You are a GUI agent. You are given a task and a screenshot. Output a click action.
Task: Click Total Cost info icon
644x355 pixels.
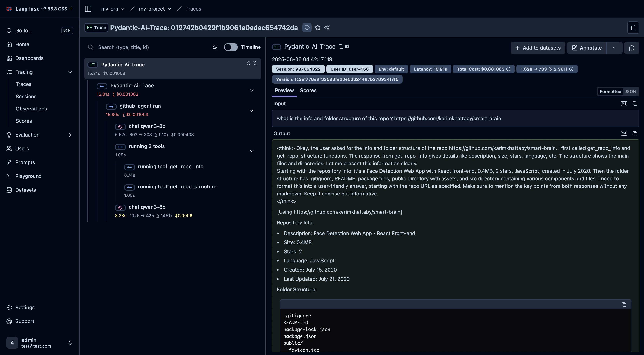508,69
